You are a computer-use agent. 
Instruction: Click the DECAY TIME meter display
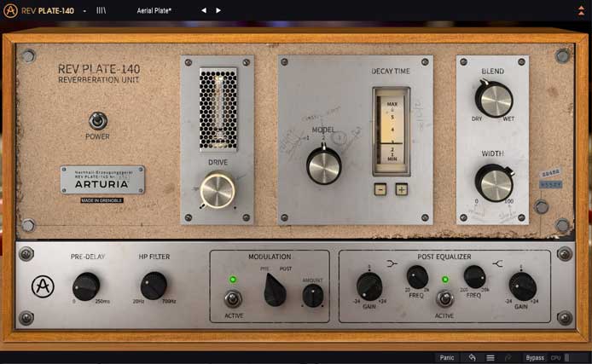tap(392, 131)
